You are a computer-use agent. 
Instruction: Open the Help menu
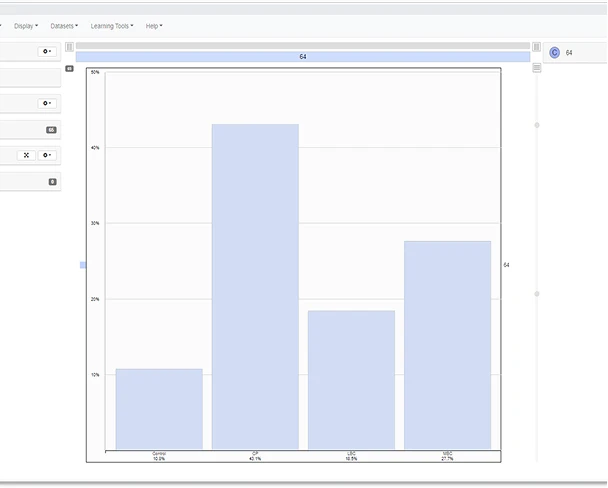pyautogui.click(x=154, y=26)
